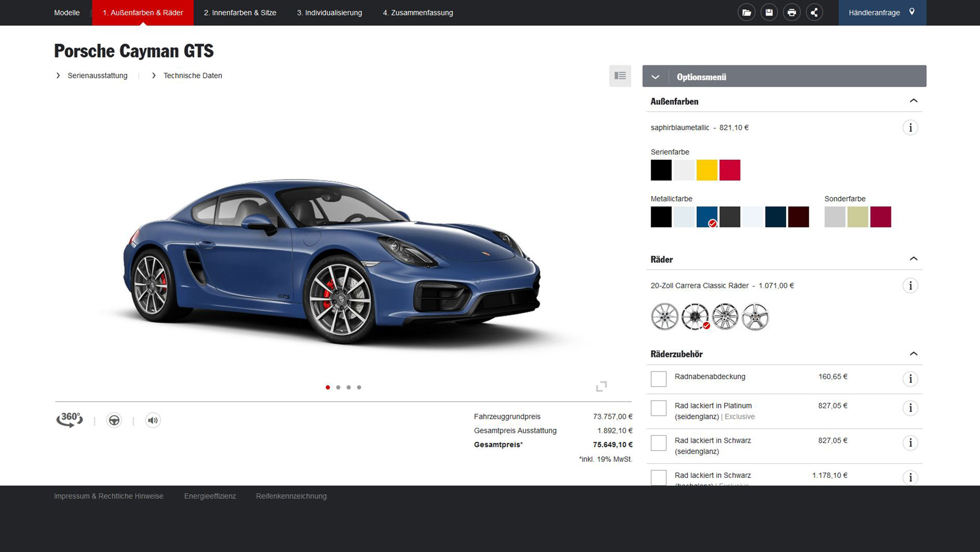Image resolution: width=980 pixels, height=552 pixels.
Task: Save the configuration with the disk icon
Action: click(769, 12)
